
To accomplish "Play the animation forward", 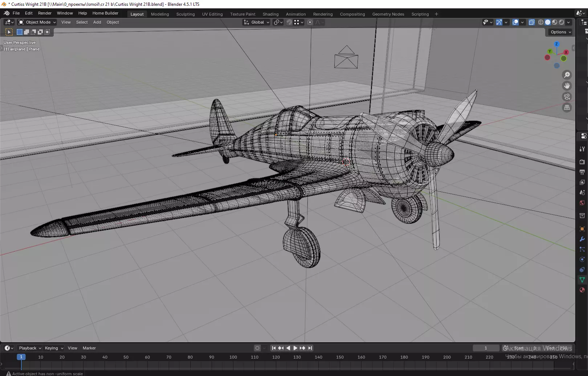I will (295, 348).
